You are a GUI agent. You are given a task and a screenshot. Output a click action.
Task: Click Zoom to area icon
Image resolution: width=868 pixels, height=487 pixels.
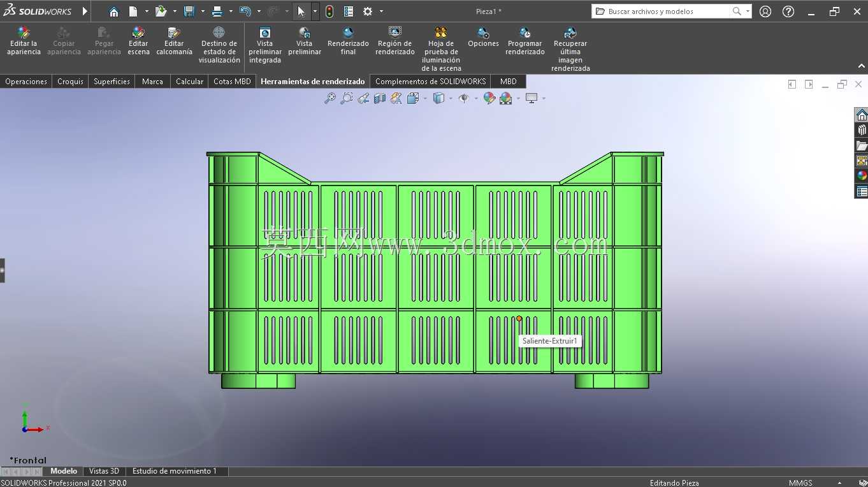(x=346, y=98)
